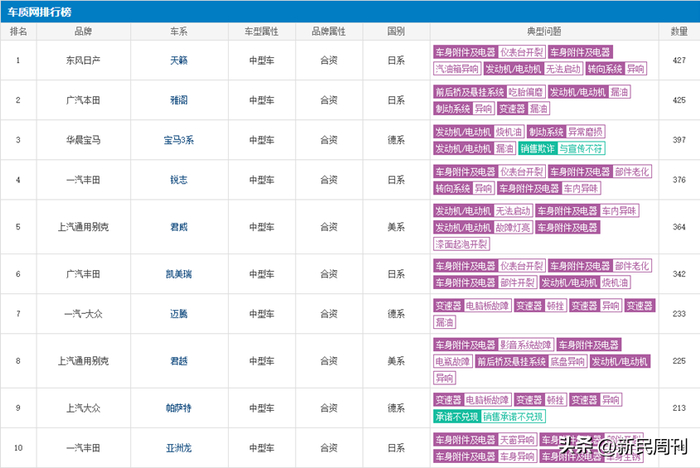Viewport: 700px width, 468px height.
Task: Click the 车质网排行榜 title
Action: tap(39, 12)
